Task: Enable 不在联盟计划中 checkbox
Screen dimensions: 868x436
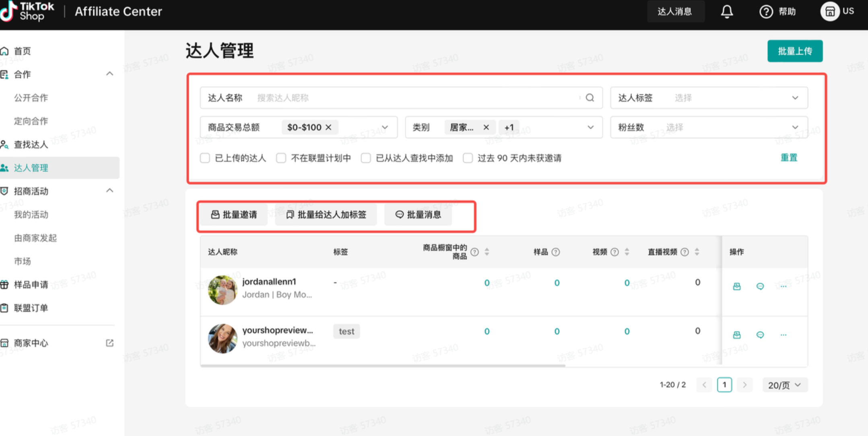Action: coord(281,158)
